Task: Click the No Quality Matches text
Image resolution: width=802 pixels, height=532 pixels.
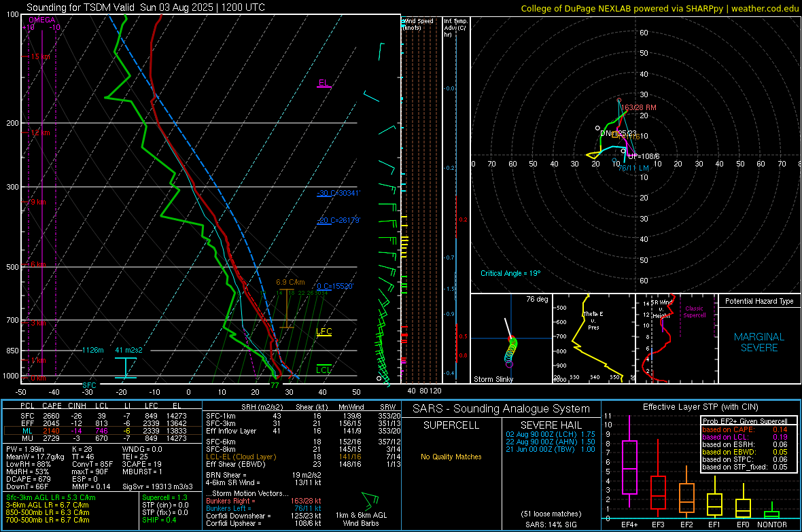Action: click(x=451, y=457)
